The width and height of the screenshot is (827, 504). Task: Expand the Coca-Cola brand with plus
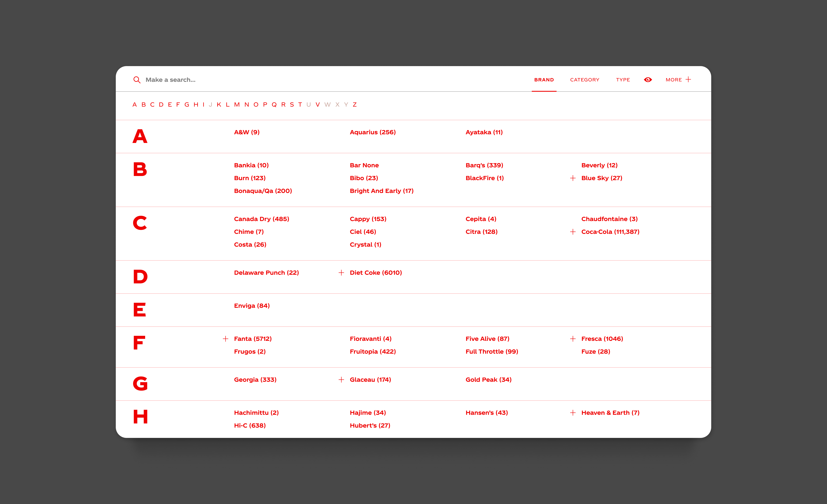coord(573,232)
